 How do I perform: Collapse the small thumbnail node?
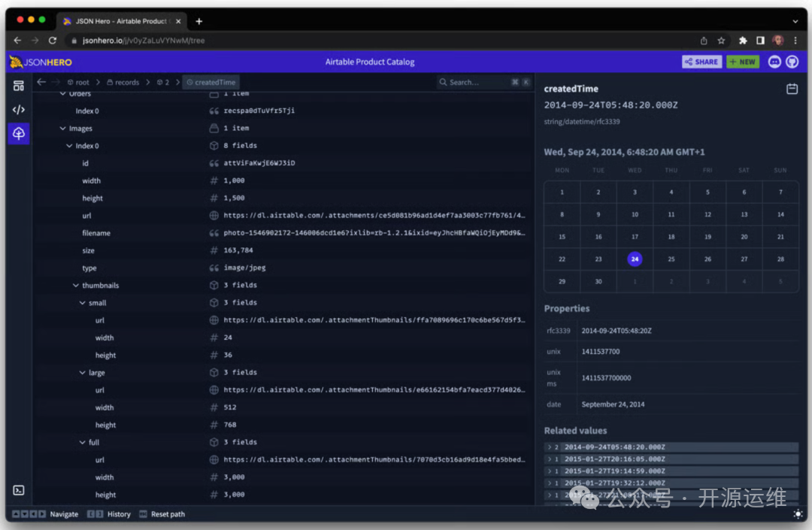[83, 303]
